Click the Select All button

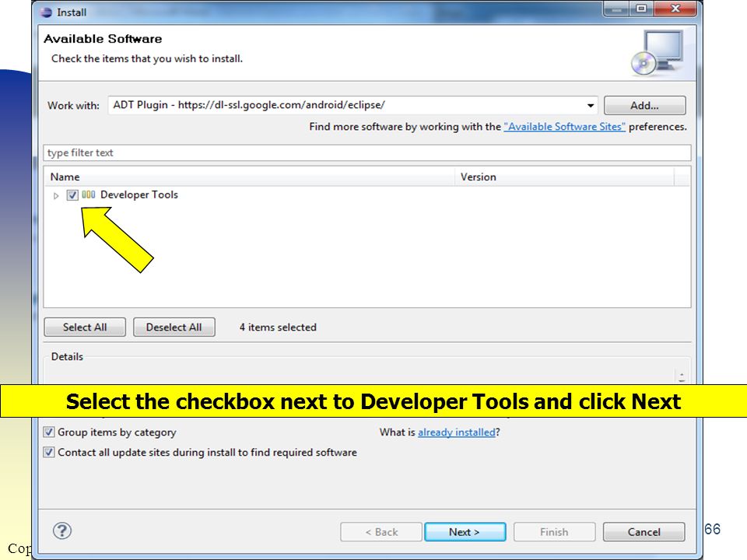coord(85,327)
